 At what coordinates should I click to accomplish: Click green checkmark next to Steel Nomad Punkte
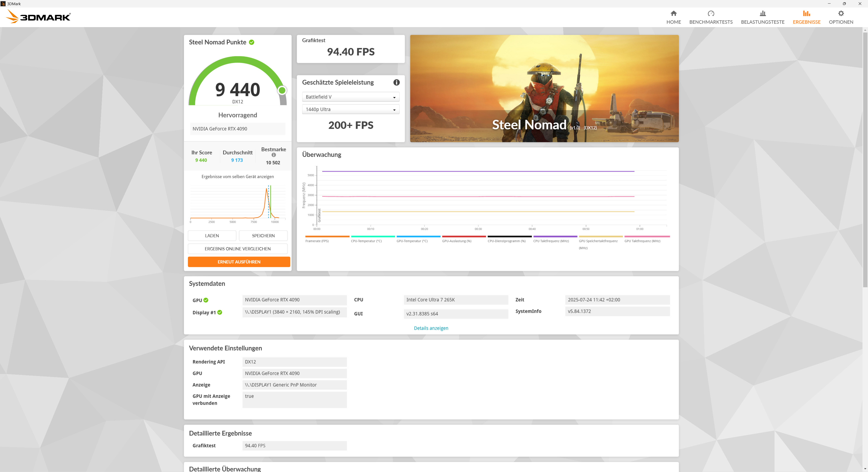pyautogui.click(x=251, y=42)
